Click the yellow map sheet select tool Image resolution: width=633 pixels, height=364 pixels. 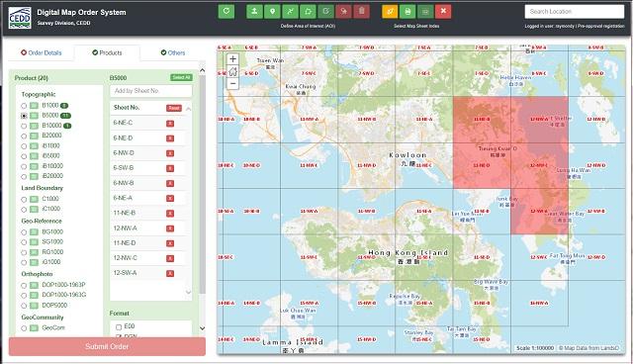pos(390,11)
